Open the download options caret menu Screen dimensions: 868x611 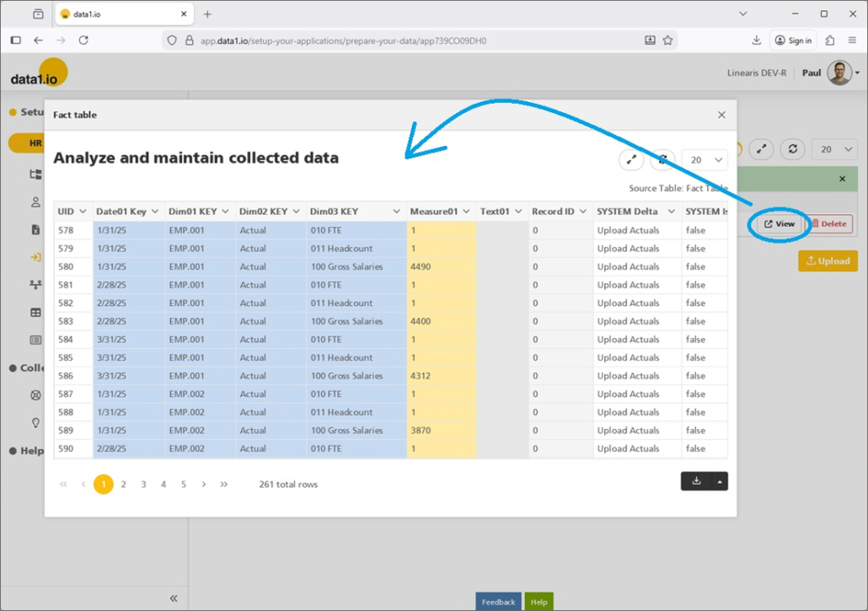point(720,481)
